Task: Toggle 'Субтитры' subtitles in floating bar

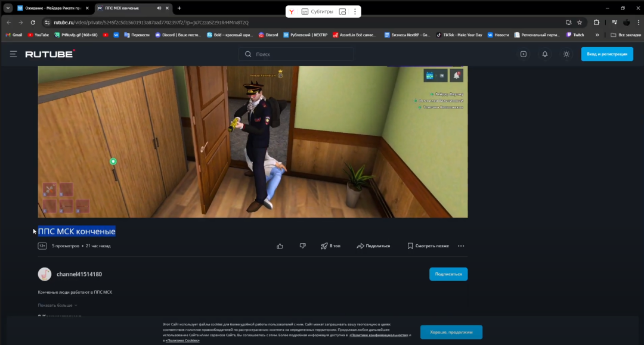Action: (317, 12)
